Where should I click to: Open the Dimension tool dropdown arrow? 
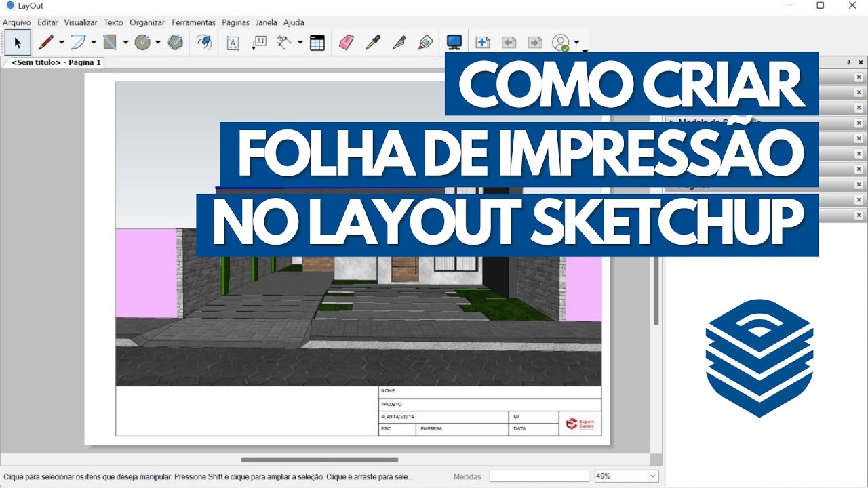300,43
